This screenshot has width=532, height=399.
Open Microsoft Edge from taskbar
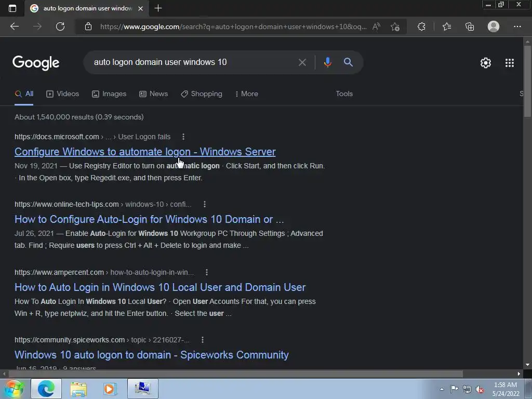(x=46, y=389)
